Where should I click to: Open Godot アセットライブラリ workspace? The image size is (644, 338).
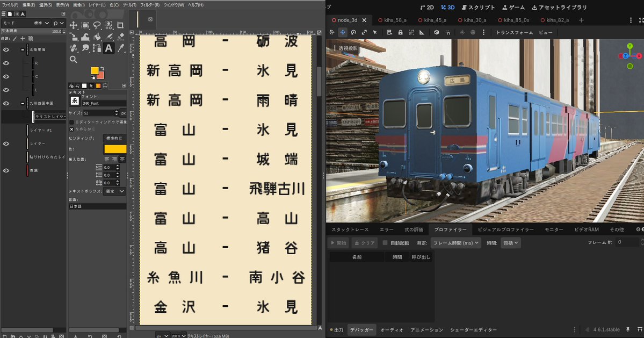click(559, 8)
